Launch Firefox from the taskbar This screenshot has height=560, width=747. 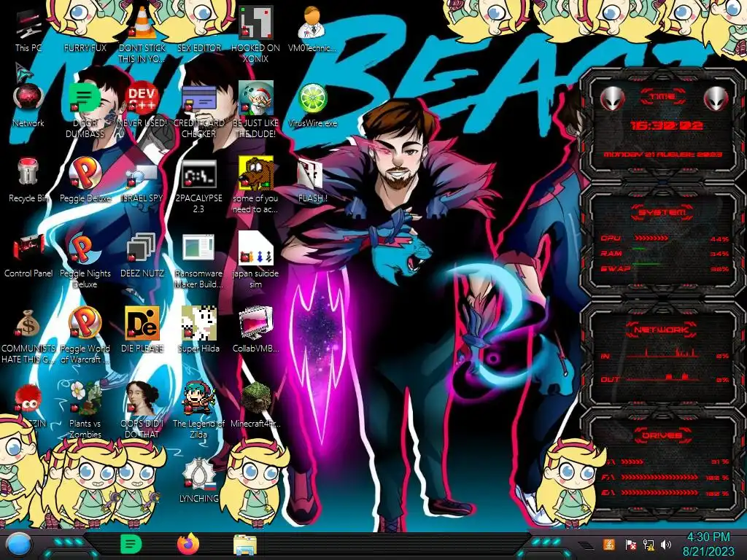188,544
